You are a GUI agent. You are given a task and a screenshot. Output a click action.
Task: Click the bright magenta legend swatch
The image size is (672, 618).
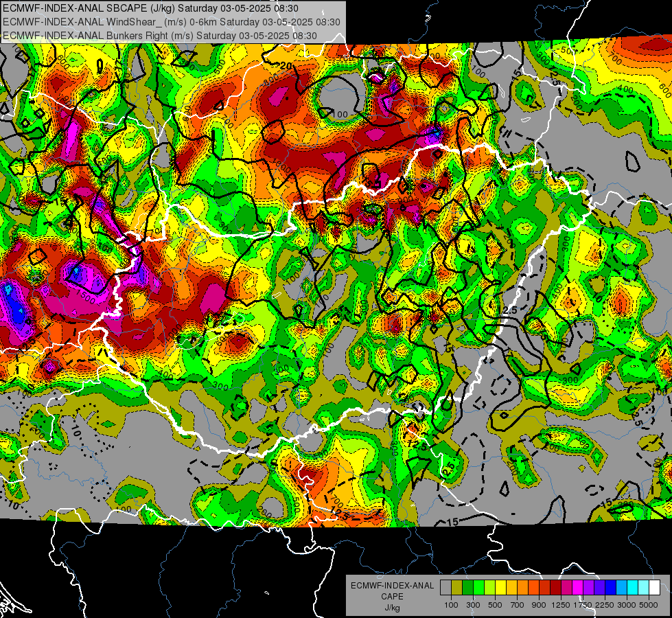click(x=578, y=587)
